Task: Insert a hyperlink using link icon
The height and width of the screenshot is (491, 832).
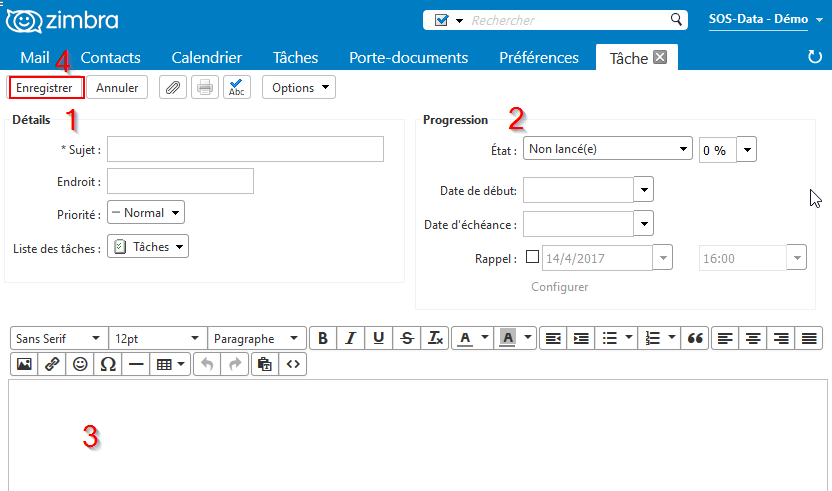Action: (x=52, y=365)
